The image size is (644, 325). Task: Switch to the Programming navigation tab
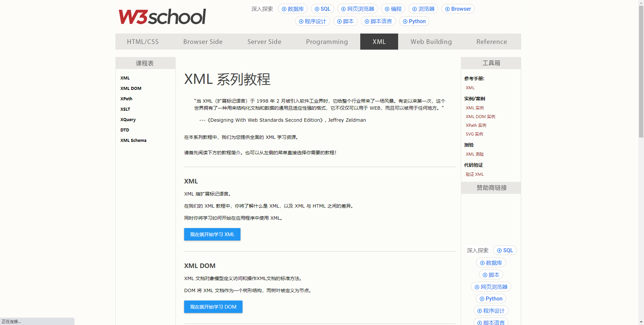click(x=327, y=42)
